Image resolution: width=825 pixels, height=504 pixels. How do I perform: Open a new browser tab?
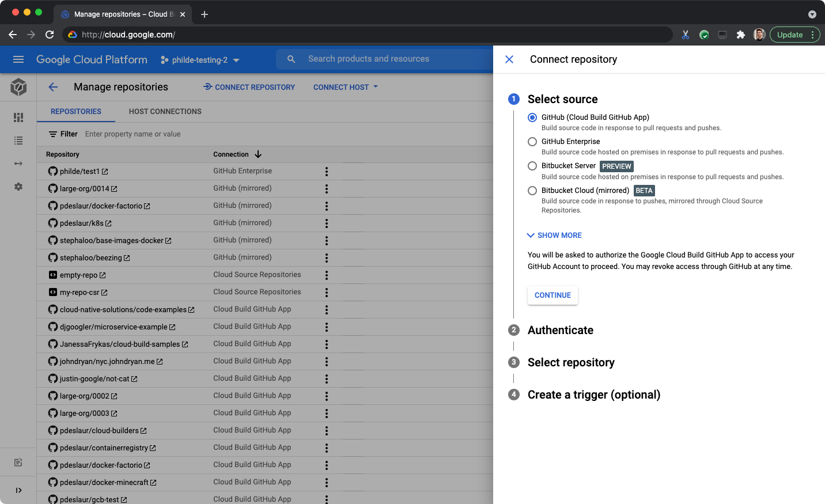[205, 14]
